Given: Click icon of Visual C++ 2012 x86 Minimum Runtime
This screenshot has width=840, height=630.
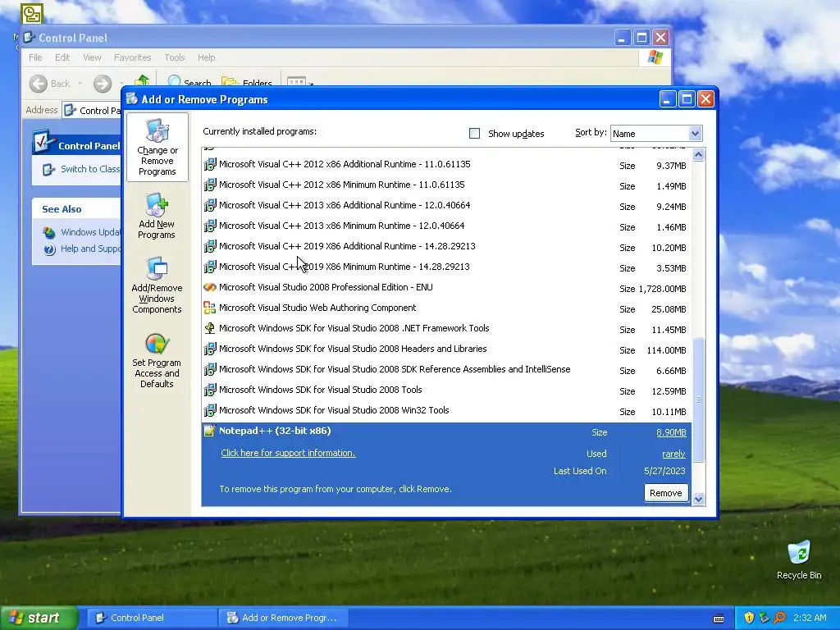Looking at the screenshot, I should pos(209,185).
